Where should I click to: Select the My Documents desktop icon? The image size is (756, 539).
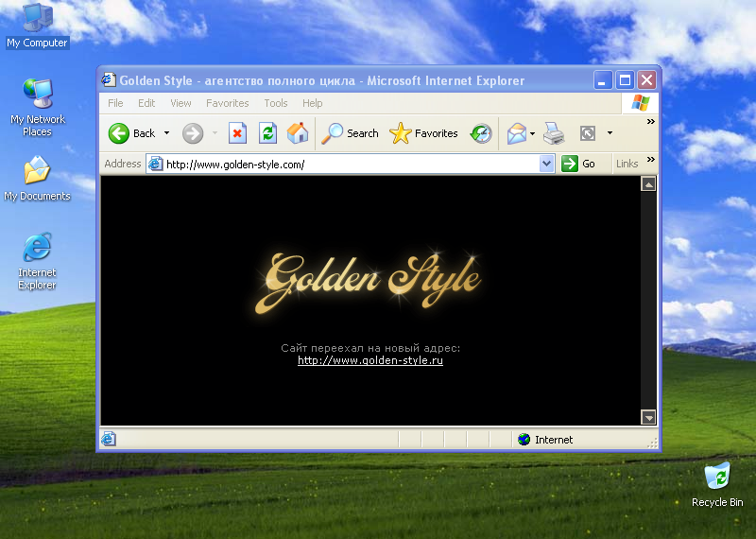tap(37, 179)
